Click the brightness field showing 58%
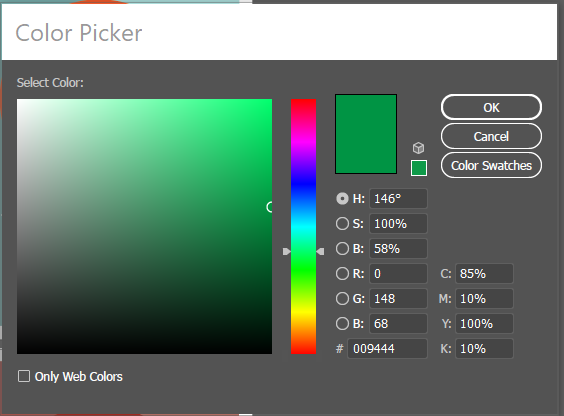The width and height of the screenshot is (564, 416). [x=398, y=248]
